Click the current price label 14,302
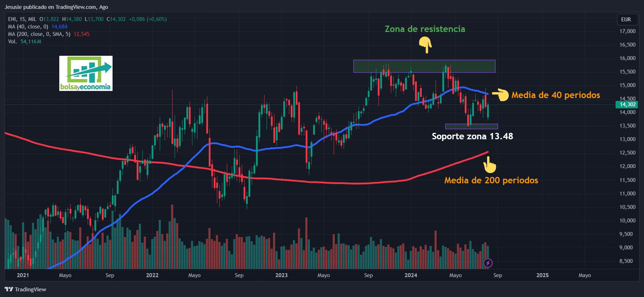This screenshot has width=644, height=297. [x=627, y=104]
